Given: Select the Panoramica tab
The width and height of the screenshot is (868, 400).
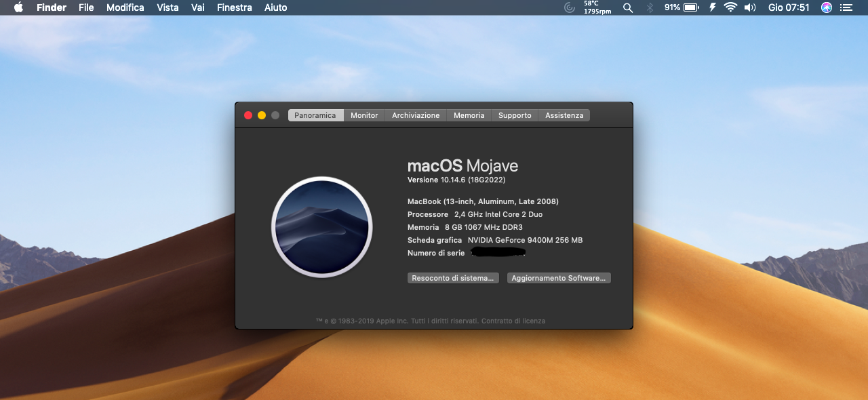Looking at the screenshot, I should tap(315, 115).
